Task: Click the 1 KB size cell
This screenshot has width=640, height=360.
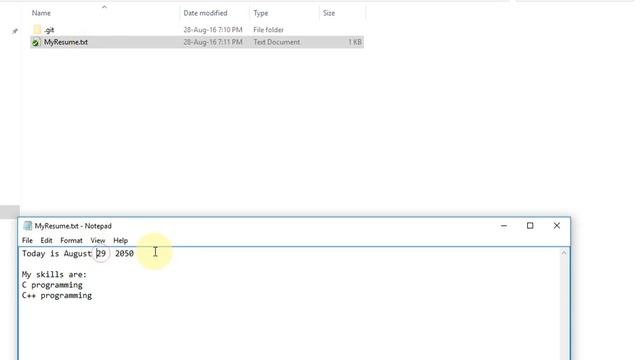Action: point(355,42)
